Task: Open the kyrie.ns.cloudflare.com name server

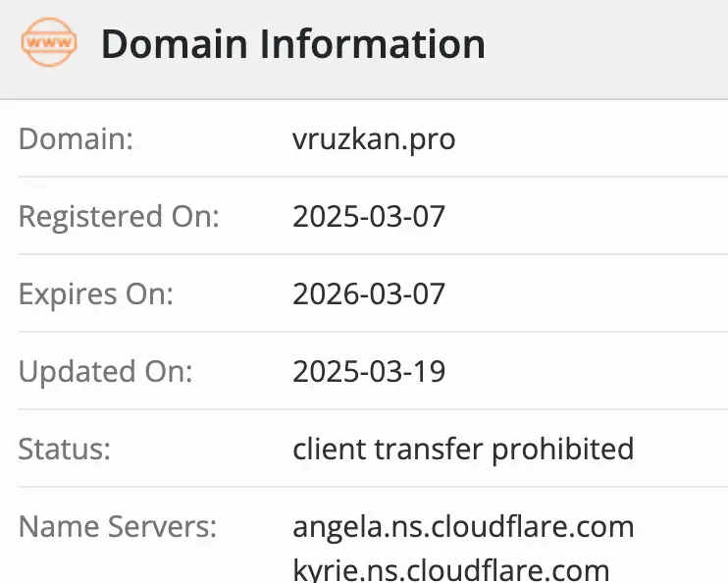Action: (450, 568)
